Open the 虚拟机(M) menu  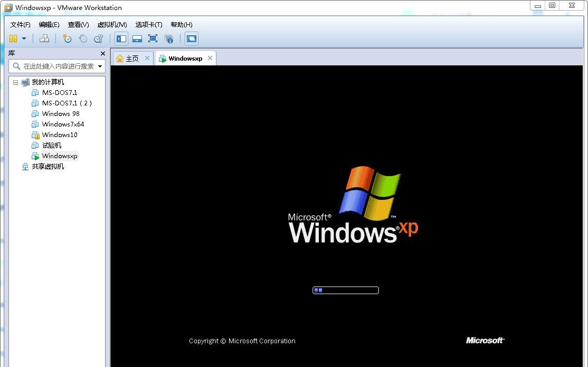click(x=111, y=24)
